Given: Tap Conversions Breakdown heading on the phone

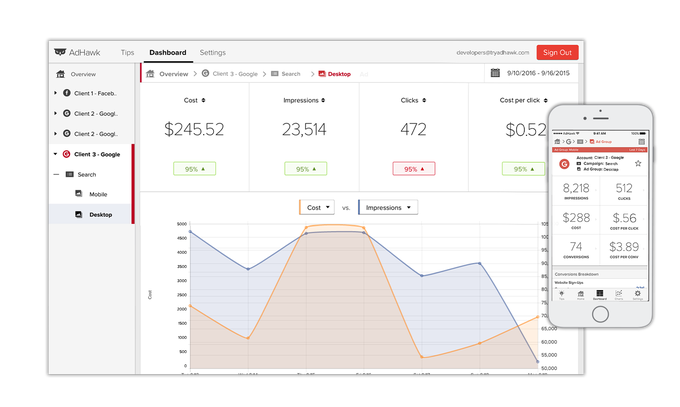Looking at the screenshot, I should click(x=576, y=274).
